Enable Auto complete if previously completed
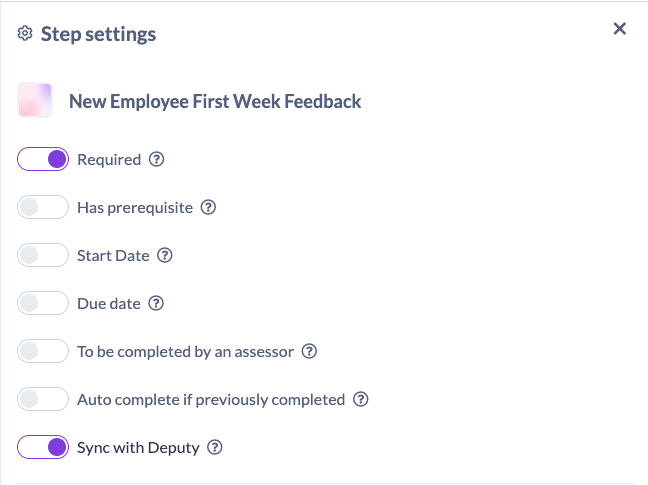The image size is (648, 485). pos(43,399)
